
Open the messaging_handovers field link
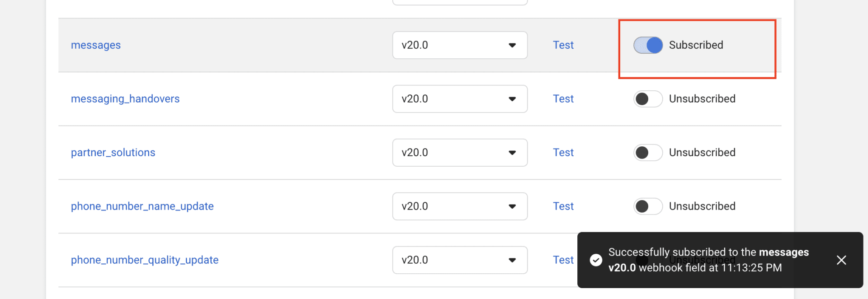click(x=125, y=99)
